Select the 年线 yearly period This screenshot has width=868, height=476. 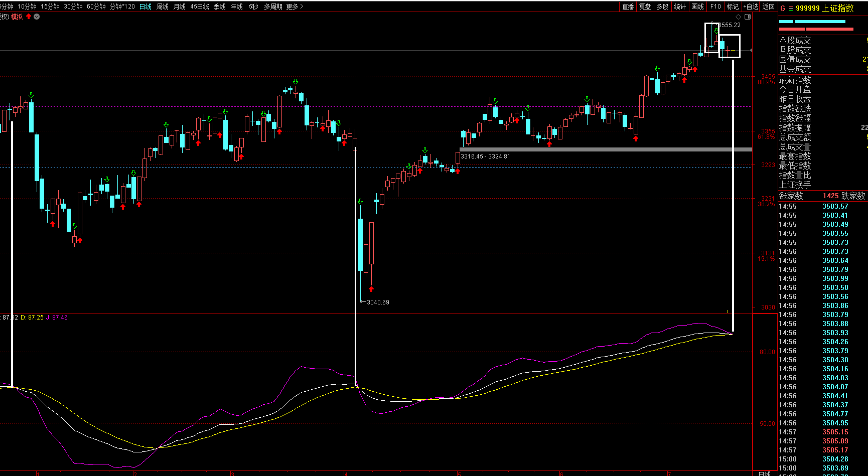[237, 7]
